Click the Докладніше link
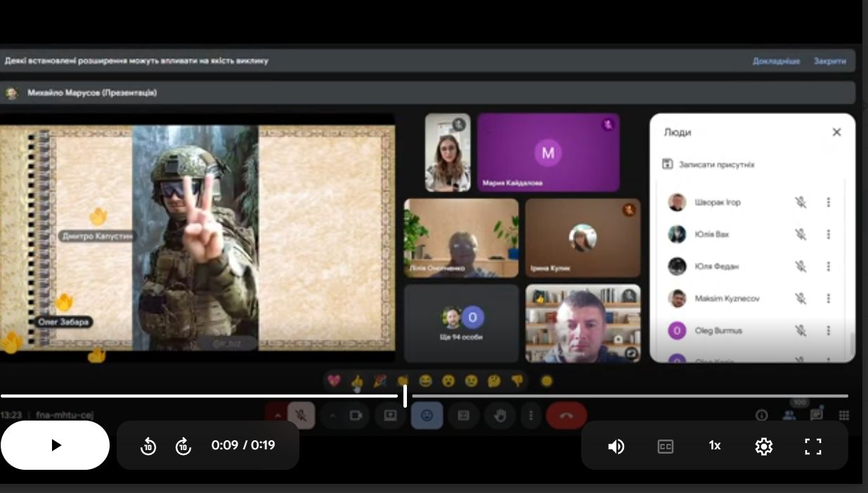The width and height of the screenshot is (868, 493). 776,61
